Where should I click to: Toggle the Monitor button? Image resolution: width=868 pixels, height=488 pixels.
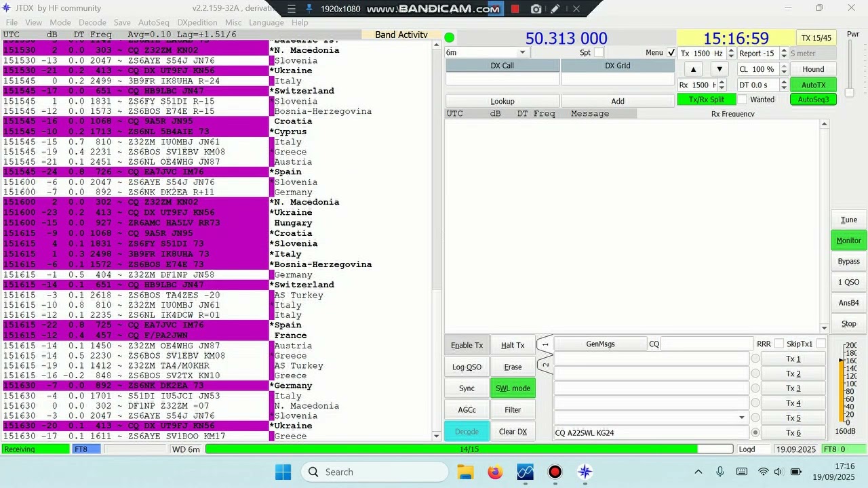click(848, 240)
